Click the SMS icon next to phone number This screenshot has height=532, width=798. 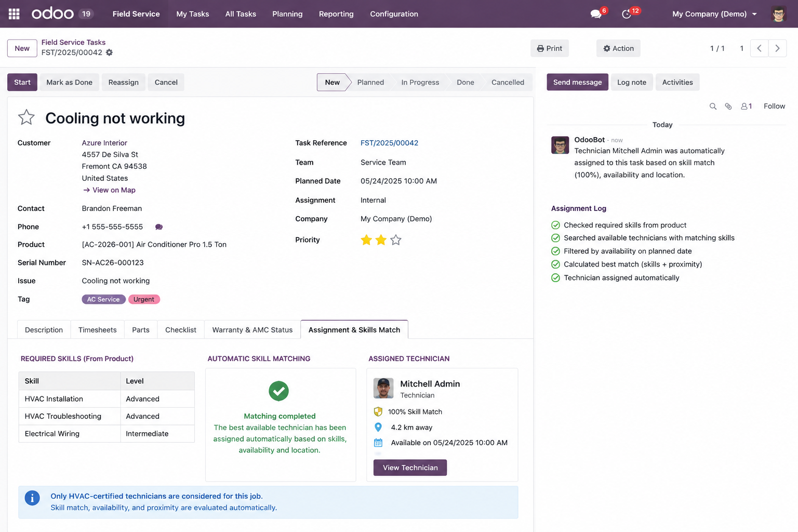(159, 227)
